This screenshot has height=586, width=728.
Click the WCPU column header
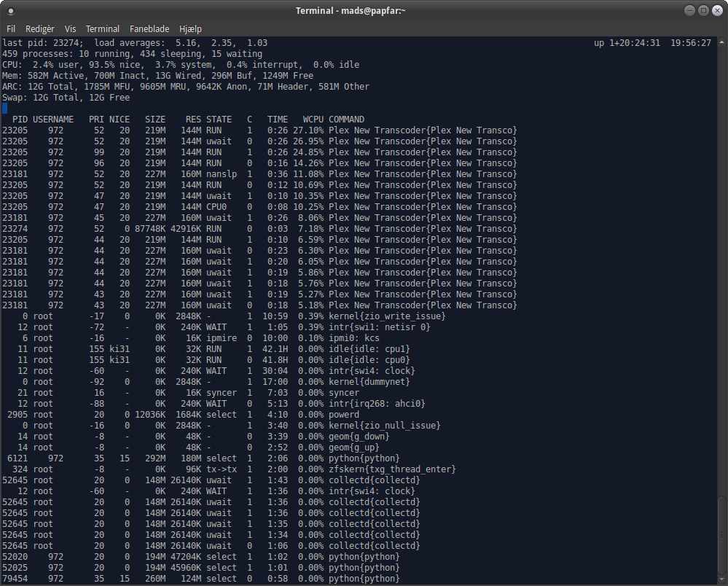[x=313, y=120]
